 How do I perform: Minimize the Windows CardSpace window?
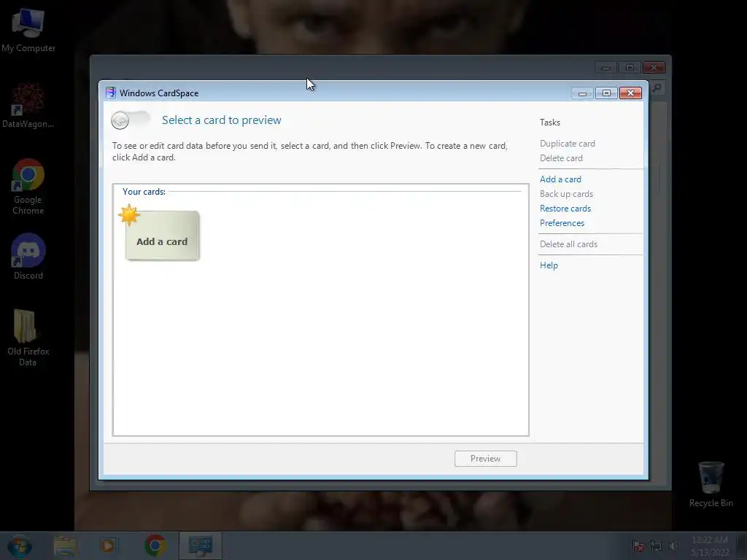tap(582, 93)
